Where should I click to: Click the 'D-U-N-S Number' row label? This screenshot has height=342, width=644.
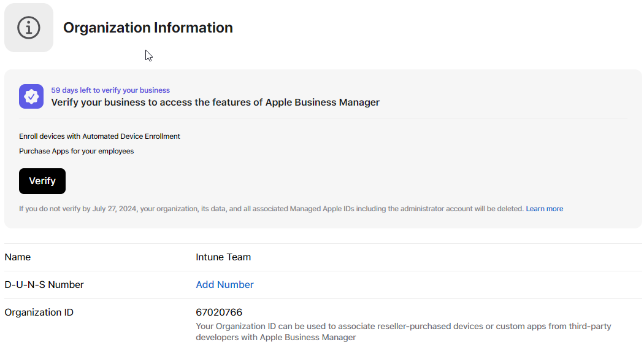(44, 284)
